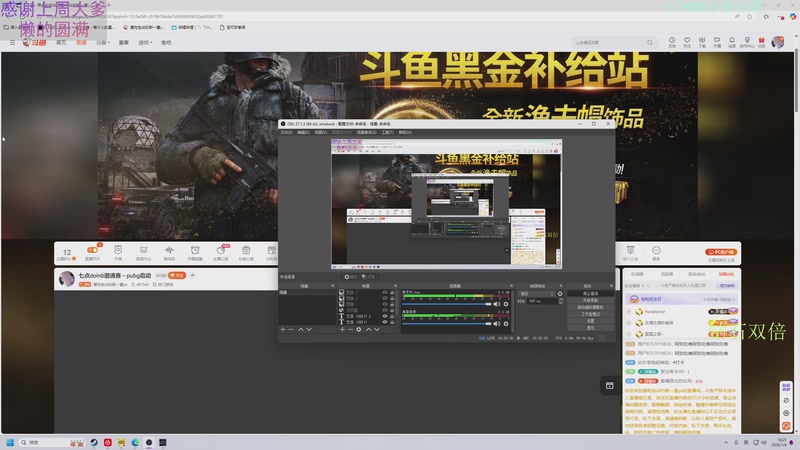The width and height of the screenshot is (800, 450).
Task: Click OBS studio mode button
Action: coord(590,314)
